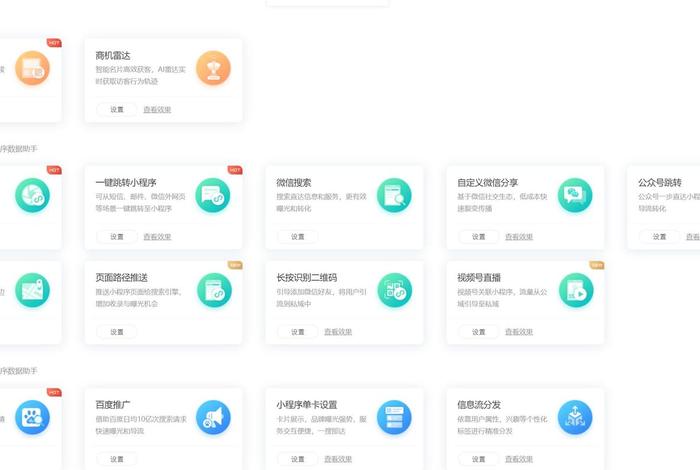The width and height of the screenshot is (700, 470).
Task: Click the orange icon in the cut-off card next to 商机雷达
Action: (32, 68)
